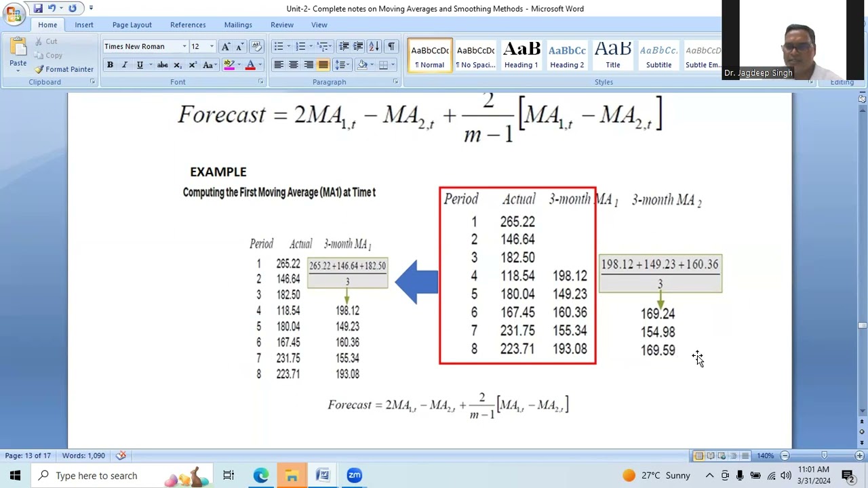Open the Font dialog launcher

click(x=261, y=82)
